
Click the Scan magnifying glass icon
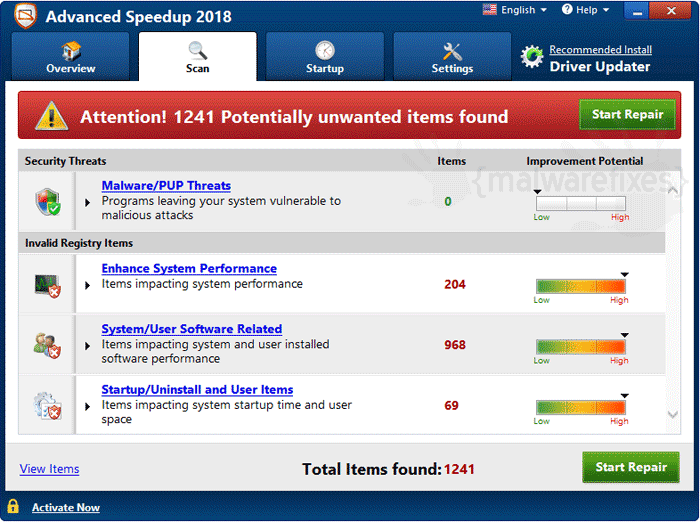tap(197, 50)
